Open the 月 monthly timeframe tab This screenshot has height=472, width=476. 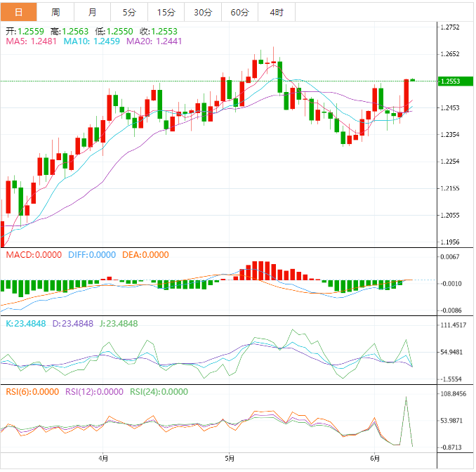pos(93,13)
